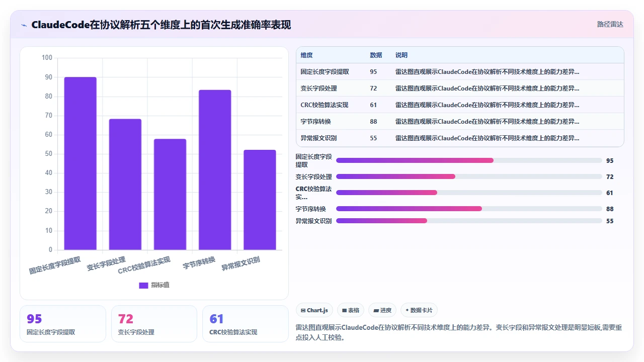Click the CRC校验算法实现 bar in the chart

coord(170,195)
